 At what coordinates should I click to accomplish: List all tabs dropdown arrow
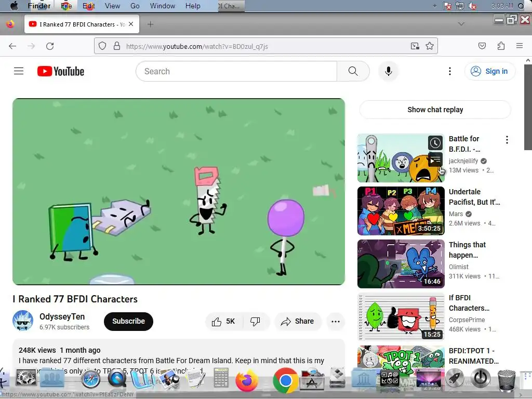pos(461,24)
